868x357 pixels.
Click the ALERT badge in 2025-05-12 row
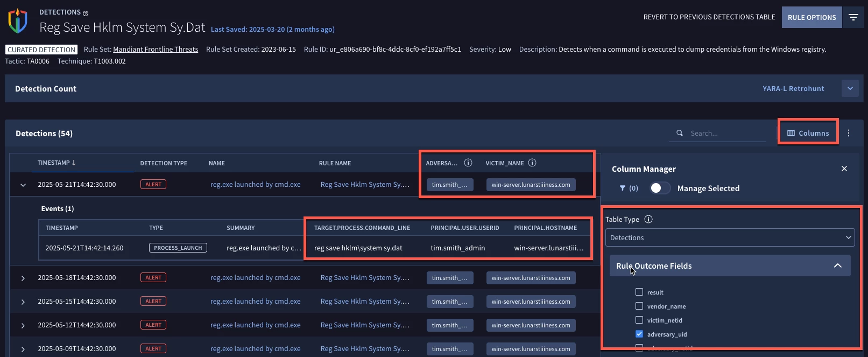click(x=153, y=325)
